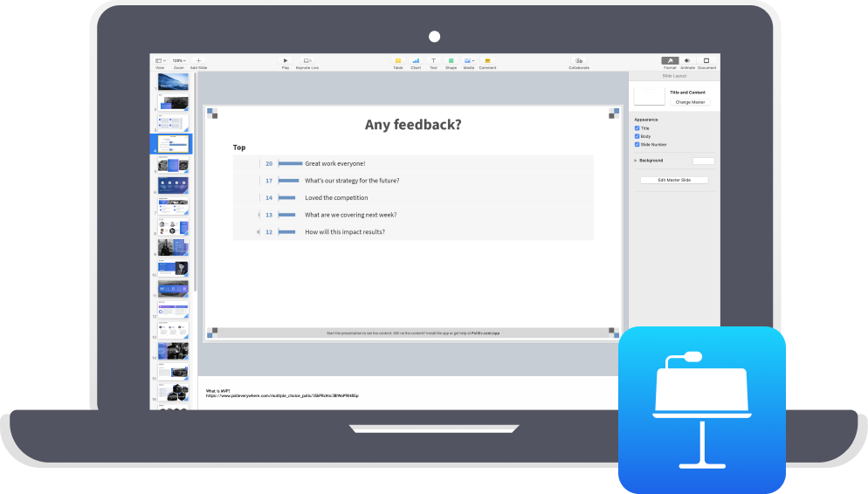This screenshot has width=868, height=494.
Task: Click the slide navigator scrollbar
Action: pyautogui.click(x=195, y=182)
